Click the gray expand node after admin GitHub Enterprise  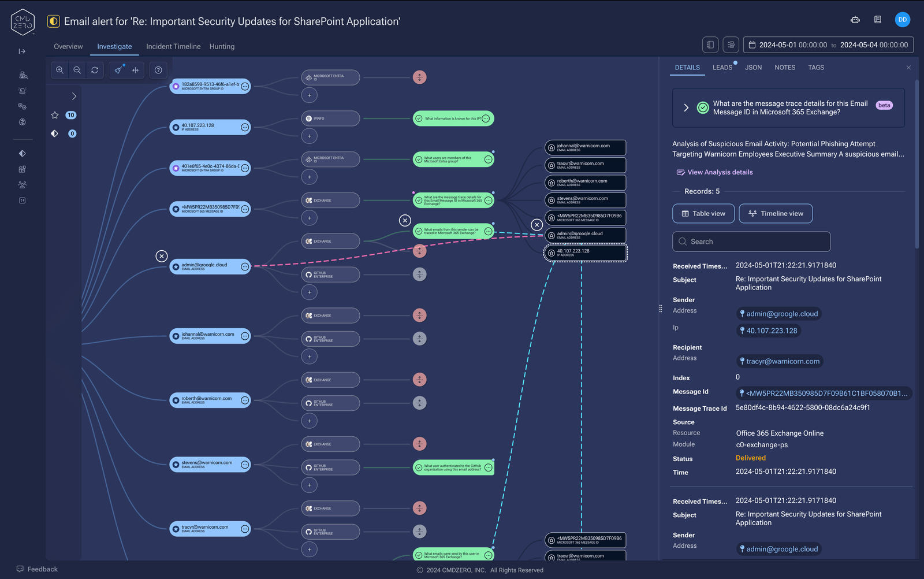420,274
